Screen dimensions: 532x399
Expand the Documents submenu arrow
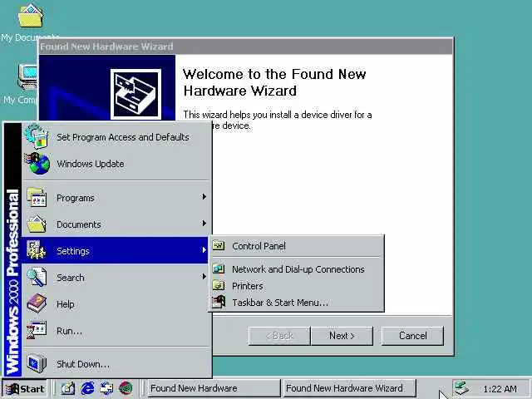(204, 224)
